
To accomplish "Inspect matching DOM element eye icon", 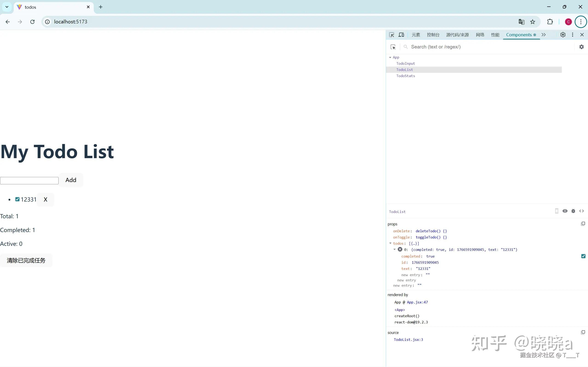I will point(565,211).
